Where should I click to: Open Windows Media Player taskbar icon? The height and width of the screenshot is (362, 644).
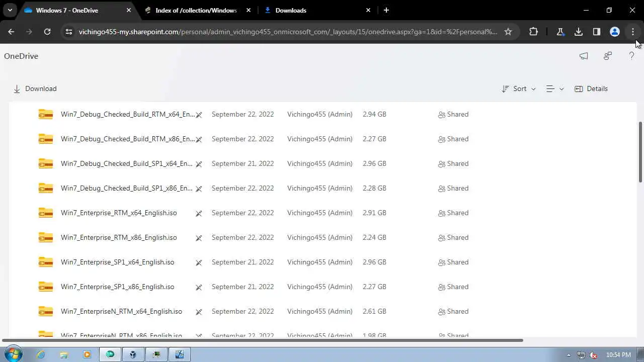click(87, 354)
